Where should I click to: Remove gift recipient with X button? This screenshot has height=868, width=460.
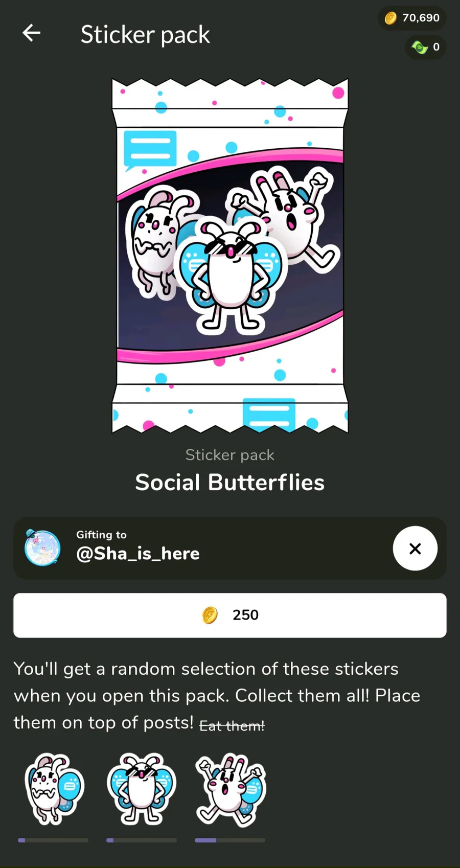click(x=415, y=549)
